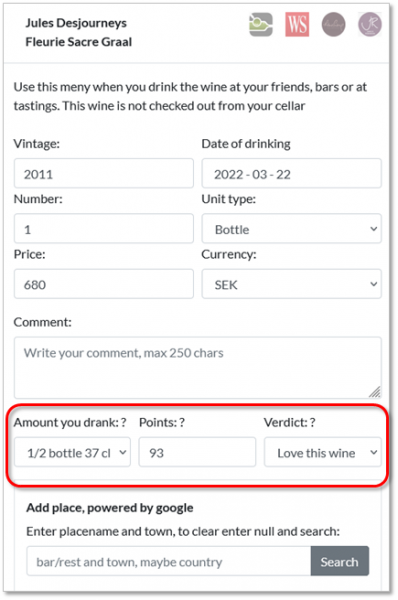Click the Amount you drank question mark
This screenshot has width=398, height=600.
pyautogui.click(x=123, y=422)
